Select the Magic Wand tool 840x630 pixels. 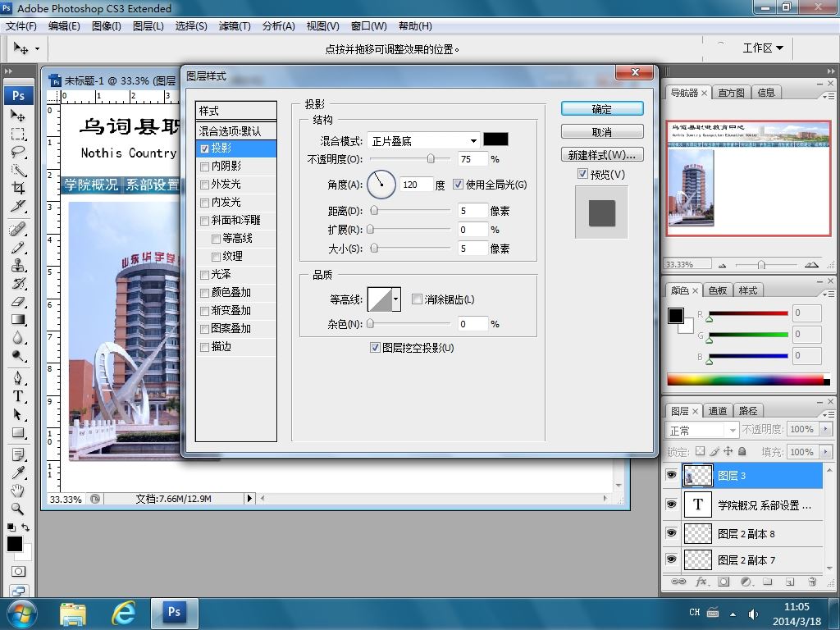point(18,170)
